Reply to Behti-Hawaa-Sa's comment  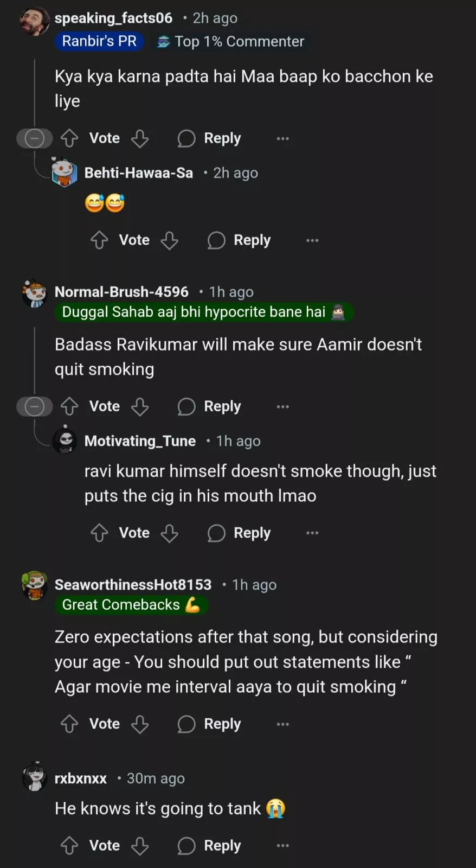(x=239, y=240)
